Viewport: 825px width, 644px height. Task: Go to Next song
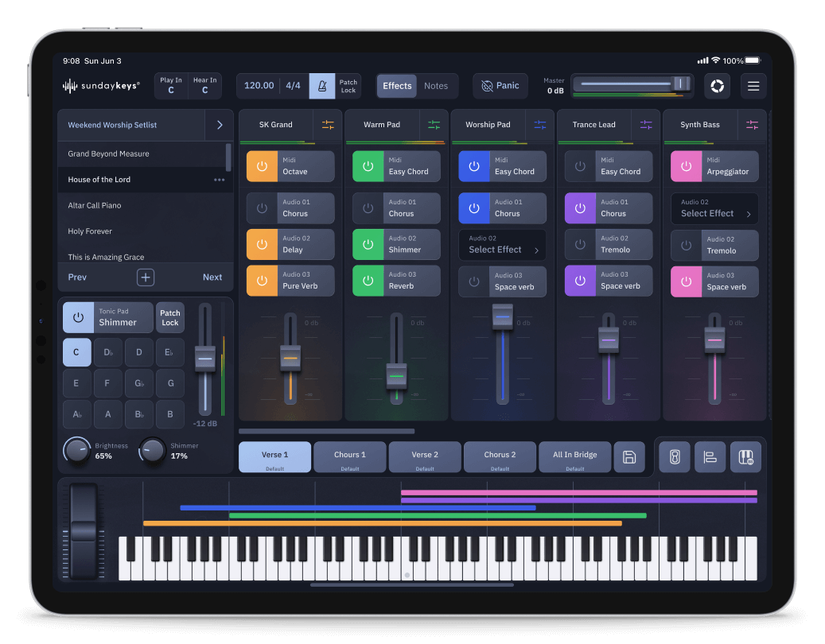pyautogui.click(x=212, y=277)
